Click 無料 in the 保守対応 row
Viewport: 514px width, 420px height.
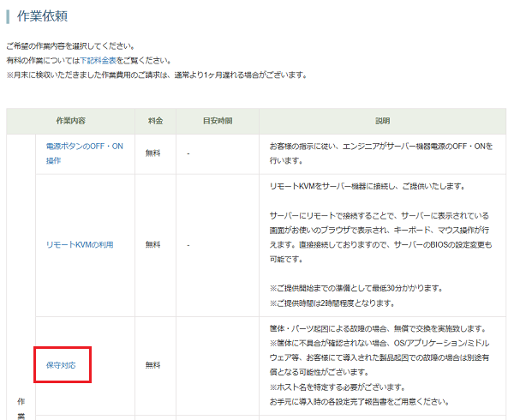pyautogui.click(x=152, y=365)
